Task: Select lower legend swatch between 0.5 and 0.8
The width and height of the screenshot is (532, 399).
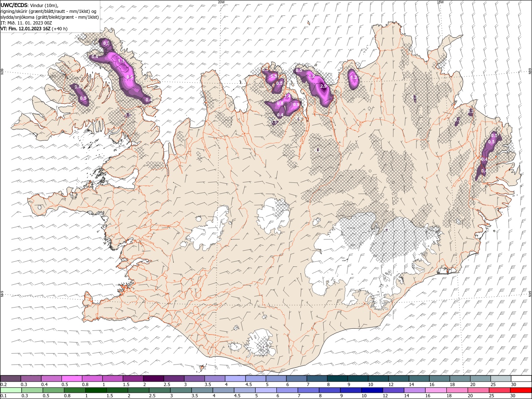Action: pyautogui.click(x=54, y=390)
